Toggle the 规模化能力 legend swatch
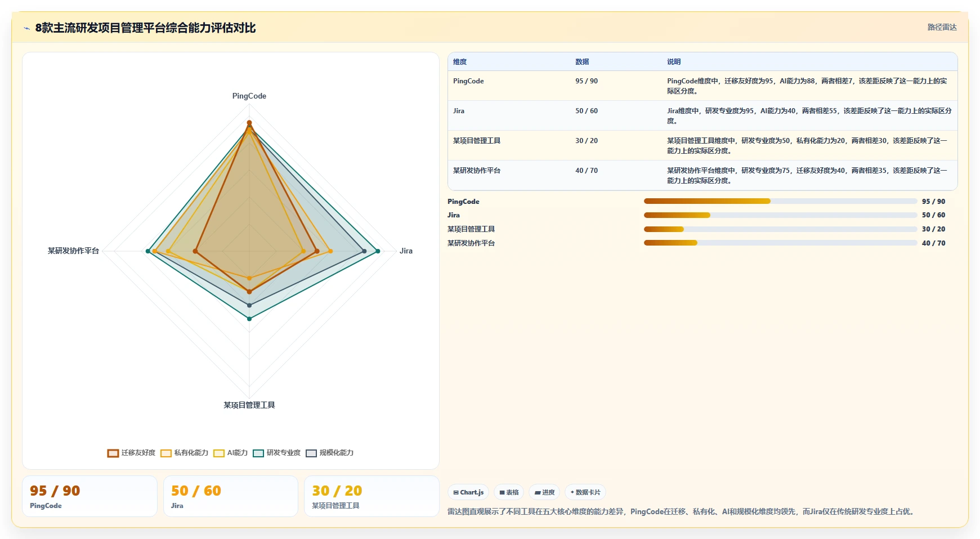The width and height of the screenshot is (980, 539). (x=311, y=453)
